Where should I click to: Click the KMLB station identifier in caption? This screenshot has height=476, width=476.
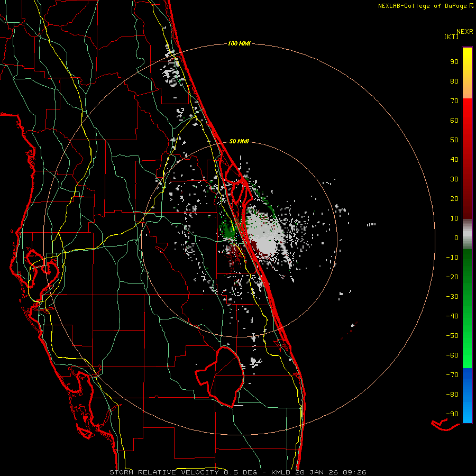281,472
